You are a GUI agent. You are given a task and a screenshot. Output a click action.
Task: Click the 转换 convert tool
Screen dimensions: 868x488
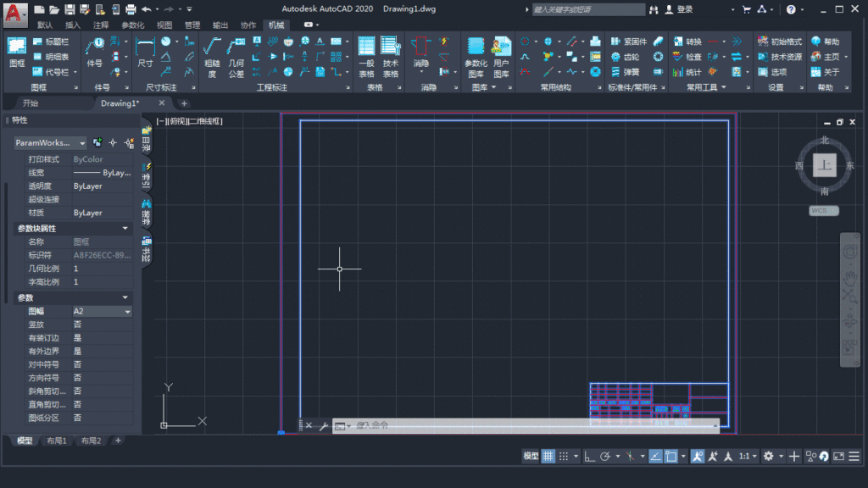(687, 42)
